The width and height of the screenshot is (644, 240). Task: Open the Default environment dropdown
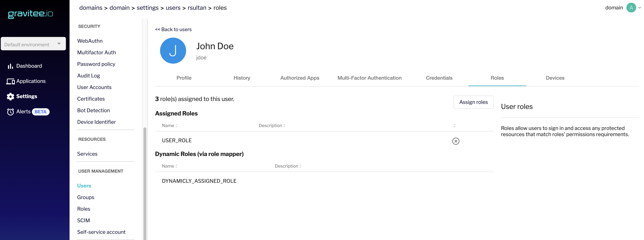pyautogui.click(x=33, y=44)
